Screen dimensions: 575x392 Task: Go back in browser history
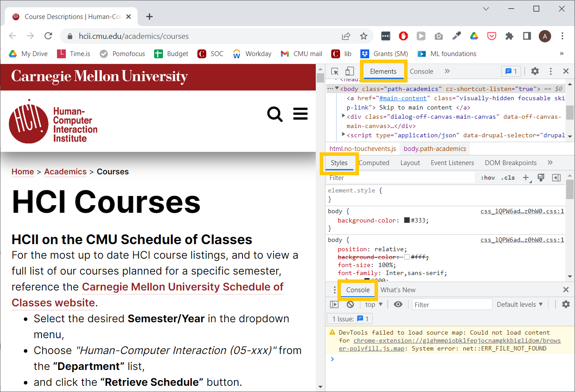tap(12, 36)
